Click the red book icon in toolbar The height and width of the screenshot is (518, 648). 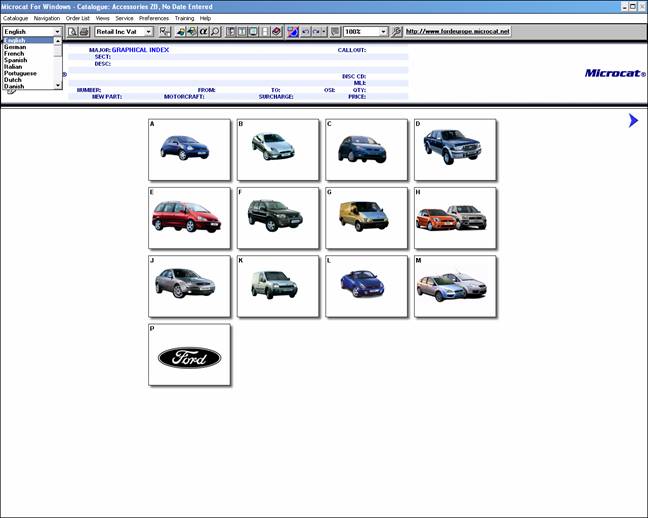click(276, 32)
